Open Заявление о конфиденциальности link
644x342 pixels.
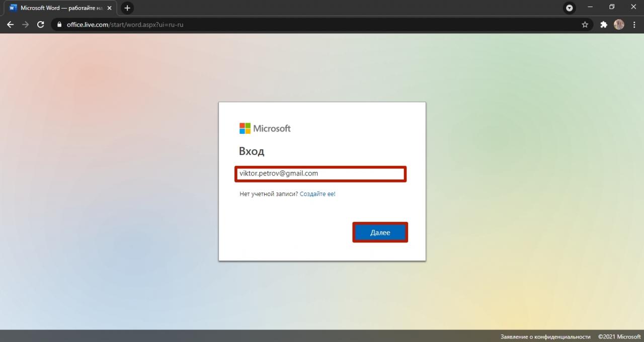click(545, 336)
